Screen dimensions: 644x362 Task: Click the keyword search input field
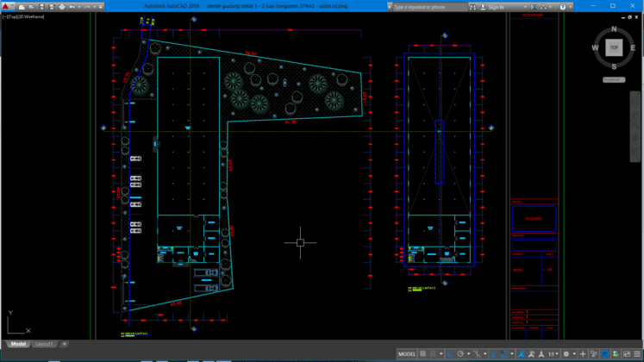click(x=427, y=6)
